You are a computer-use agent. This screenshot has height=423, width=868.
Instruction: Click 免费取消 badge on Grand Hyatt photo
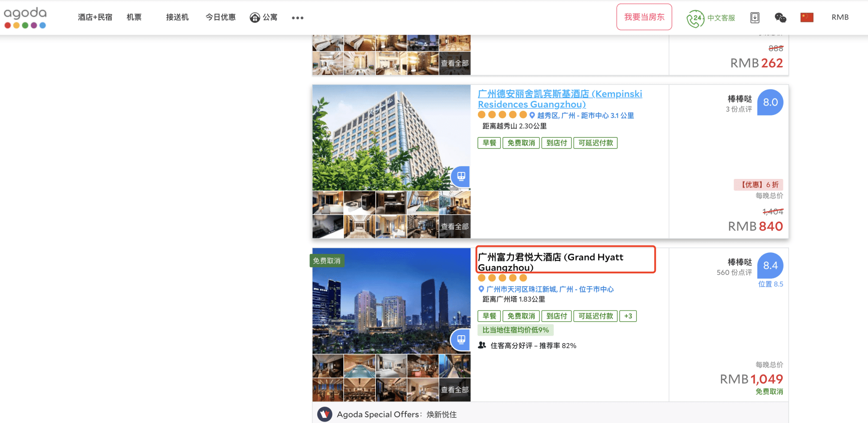[x=327, y=261]
